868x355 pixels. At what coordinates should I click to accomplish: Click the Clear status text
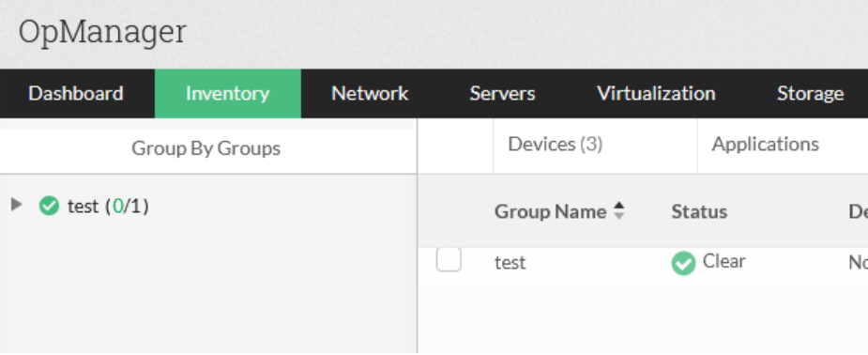[x=723, y=261]
